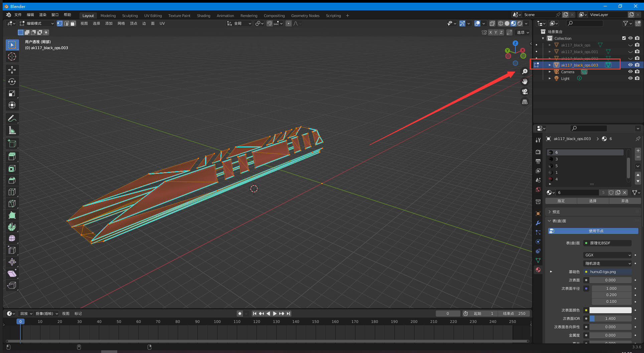
Task: Open the GGX distribution dropdown
Action: coord(607,255)
